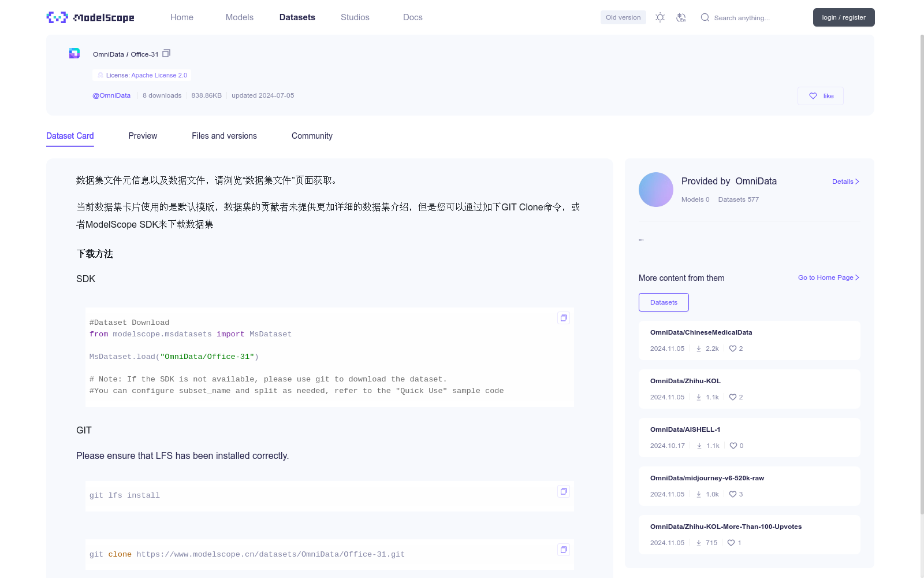Click the license lock icon

click(100, 75)
